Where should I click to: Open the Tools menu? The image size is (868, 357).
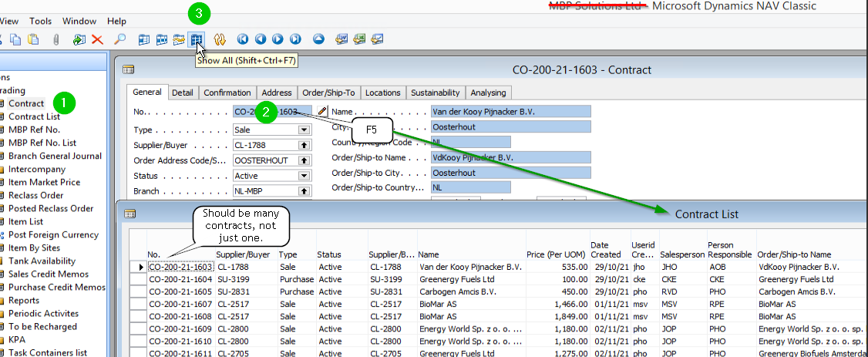pos(40,21)
